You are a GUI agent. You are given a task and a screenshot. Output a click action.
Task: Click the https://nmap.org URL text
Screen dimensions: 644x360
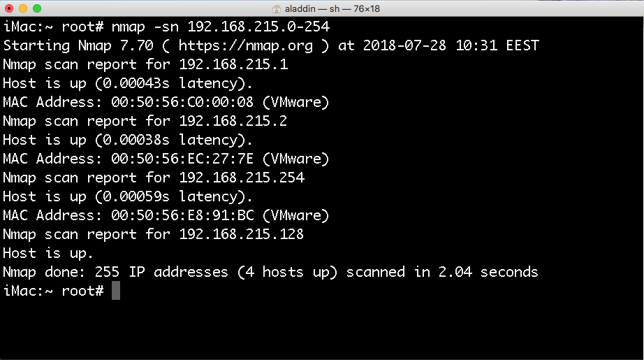pyautogui.click(x=246, y=45)
